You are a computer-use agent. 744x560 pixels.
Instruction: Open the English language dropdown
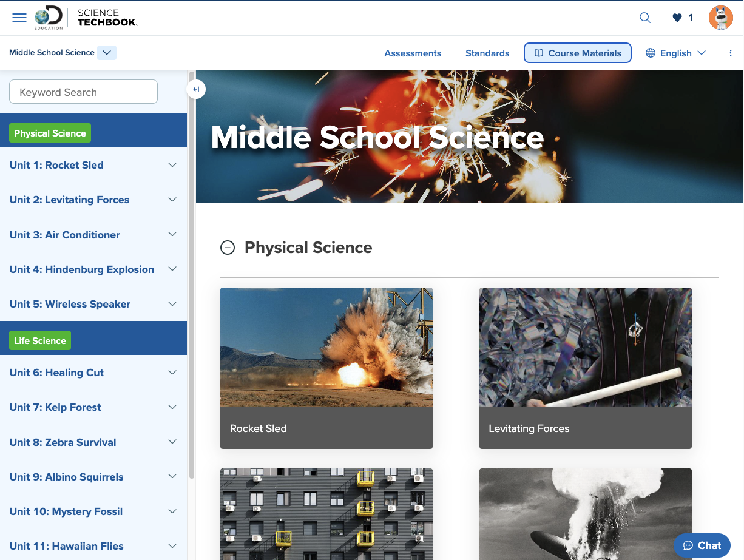pyautogui.click(x=675, y=53)
